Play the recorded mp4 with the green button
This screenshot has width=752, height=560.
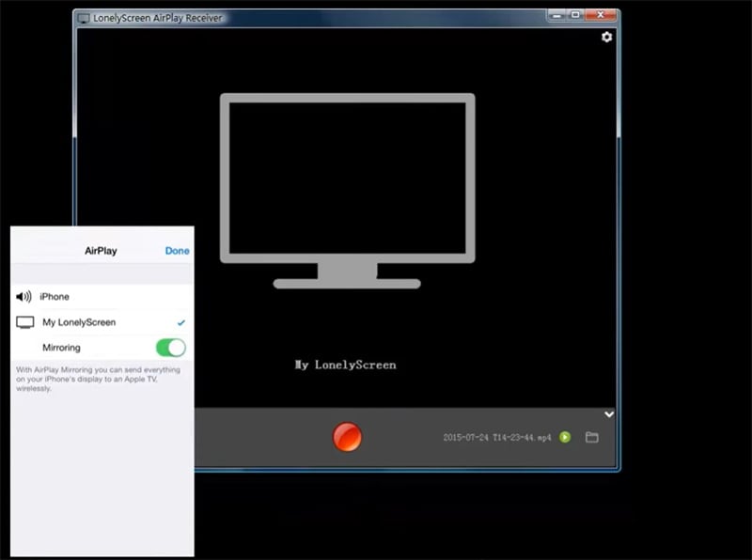pos(565,437)
